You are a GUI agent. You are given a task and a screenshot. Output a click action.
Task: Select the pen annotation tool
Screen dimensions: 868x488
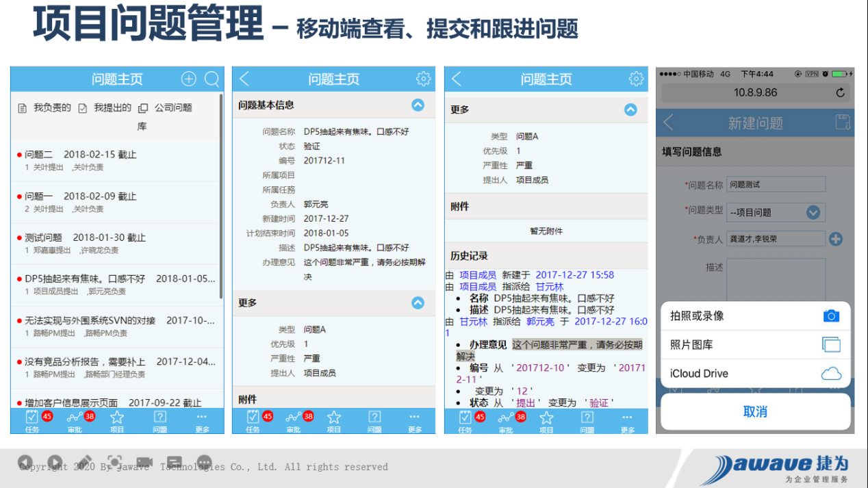(85, 462)
